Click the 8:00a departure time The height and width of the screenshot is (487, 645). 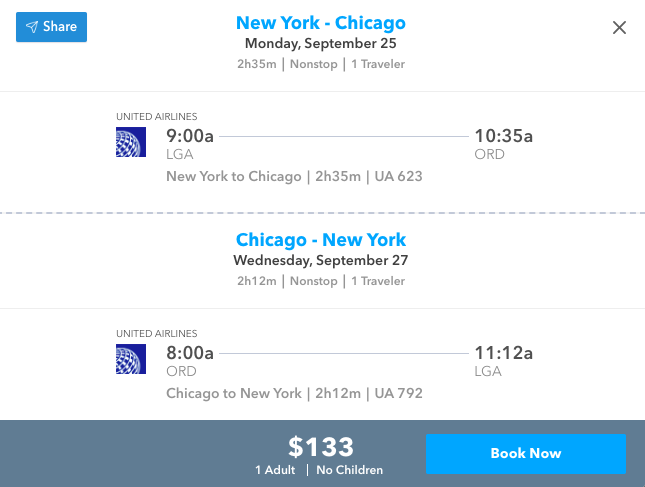pos(190,352)
